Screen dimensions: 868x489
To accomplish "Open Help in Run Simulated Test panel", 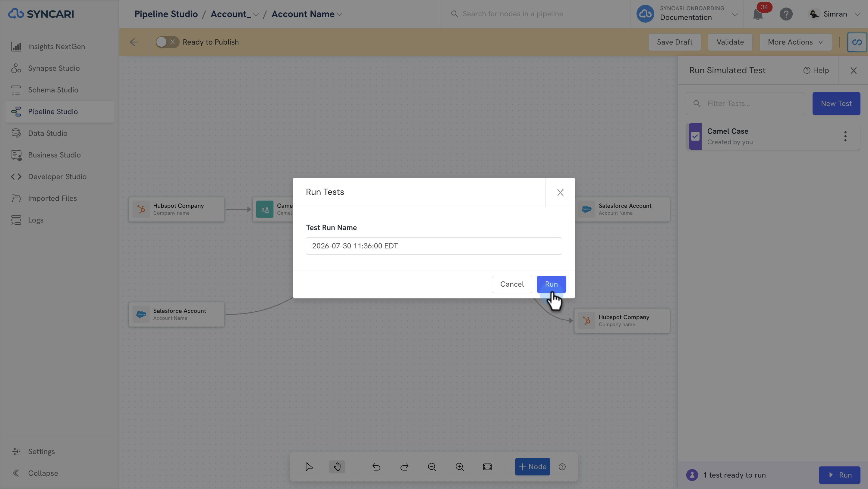I will [x=816, y=70].
